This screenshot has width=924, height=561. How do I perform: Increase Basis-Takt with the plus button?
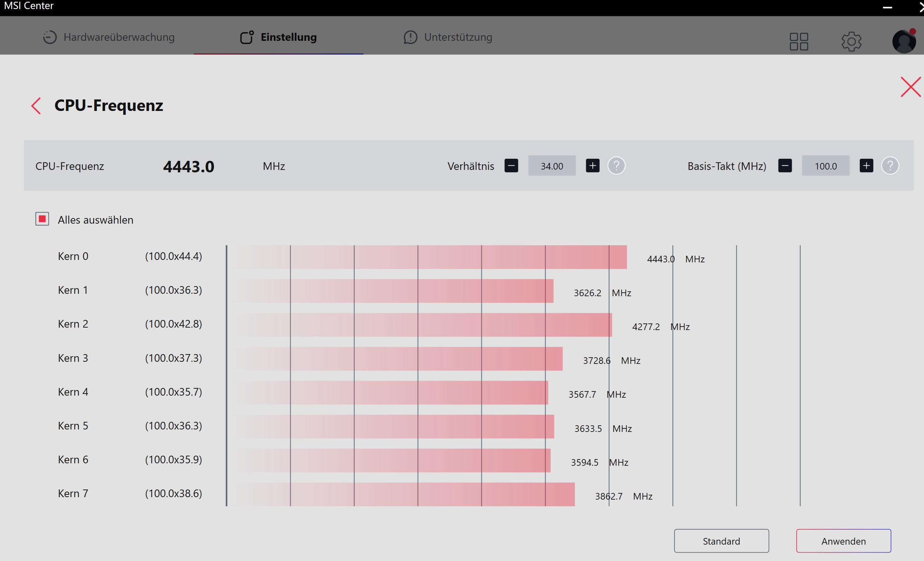[866, 166]
